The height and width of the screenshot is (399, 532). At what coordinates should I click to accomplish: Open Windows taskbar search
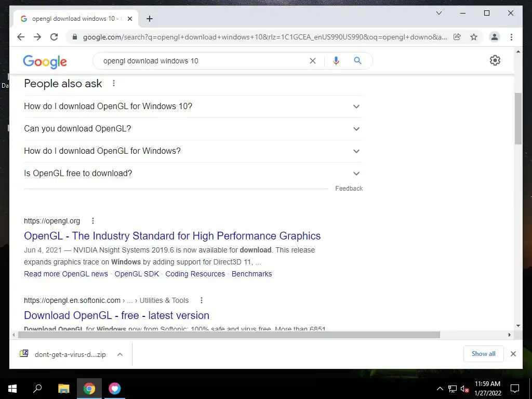click(37, 389)
